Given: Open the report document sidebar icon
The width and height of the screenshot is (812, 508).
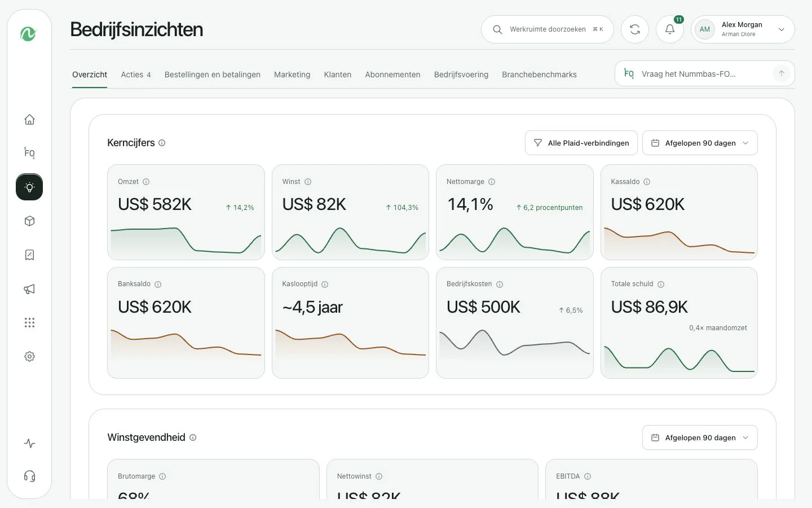Looking at the screenshot, I should (x=29, y=255).
